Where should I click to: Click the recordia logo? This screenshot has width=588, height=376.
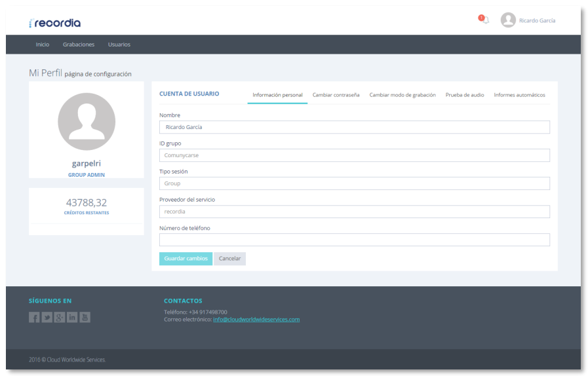click(x=55, y=23)
